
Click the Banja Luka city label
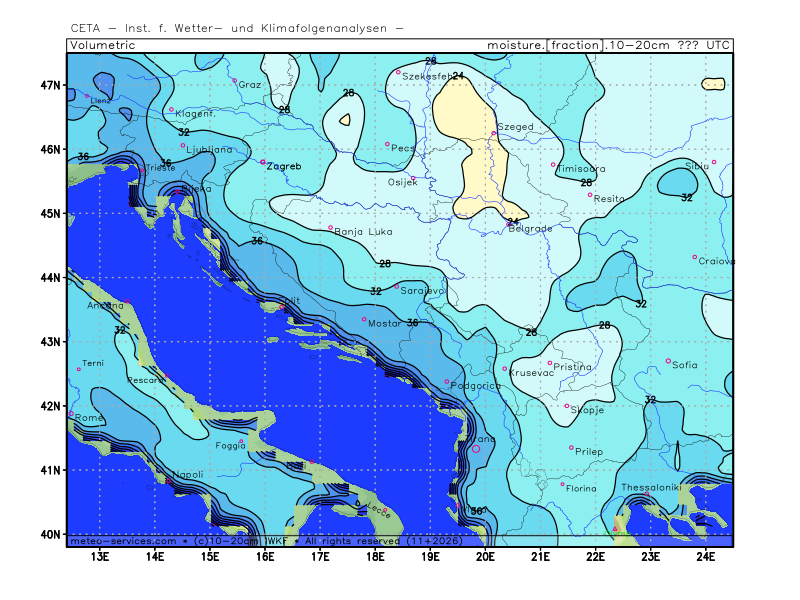(x=362, y=232)
